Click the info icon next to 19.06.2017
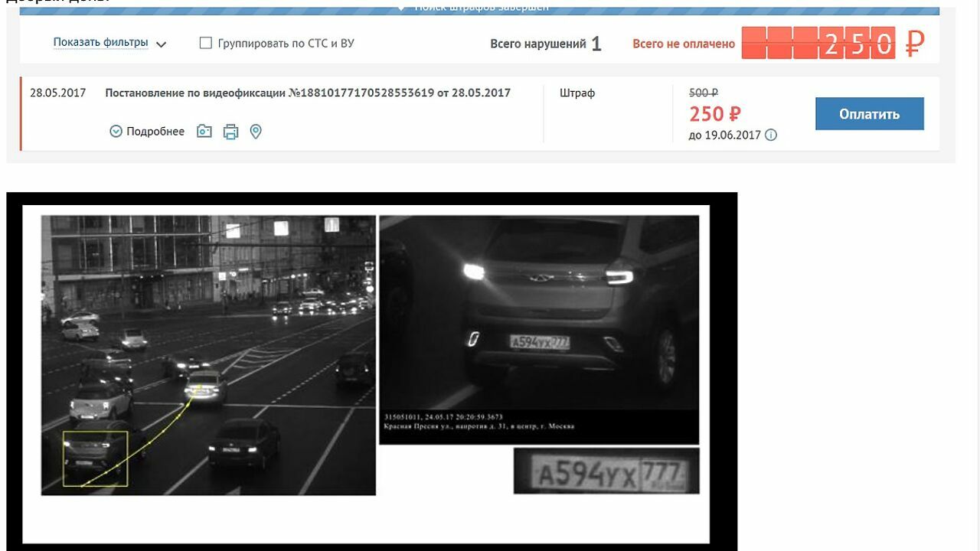The image size is (980, 551). point(771,135)
